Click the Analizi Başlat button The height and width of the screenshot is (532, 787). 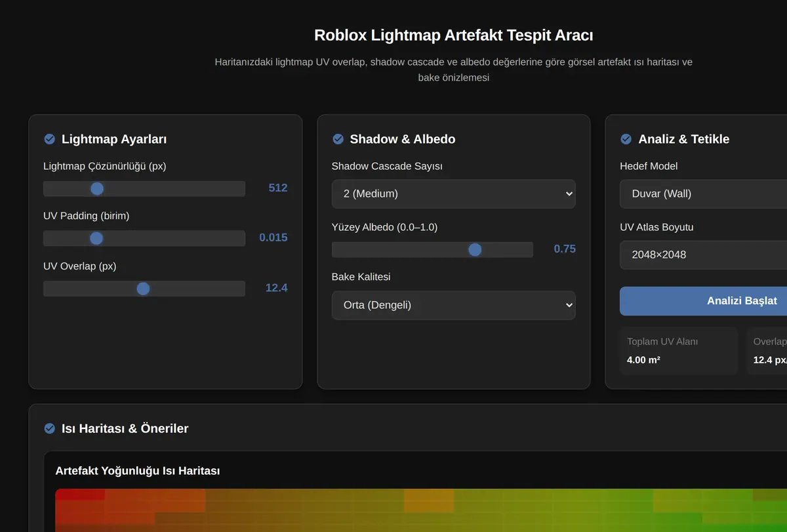(703, 301)
